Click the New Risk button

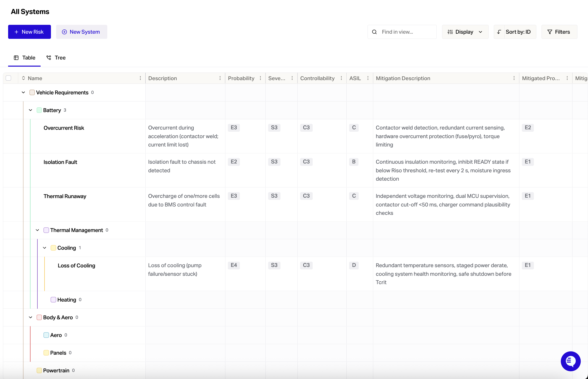point(29,32)
